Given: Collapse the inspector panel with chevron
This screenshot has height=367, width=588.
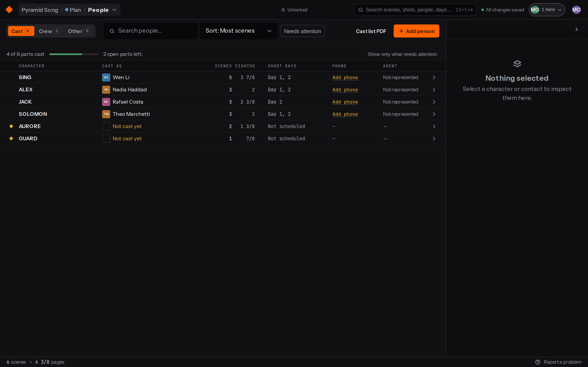Looking at the screenshot, I should pos(577,29).
